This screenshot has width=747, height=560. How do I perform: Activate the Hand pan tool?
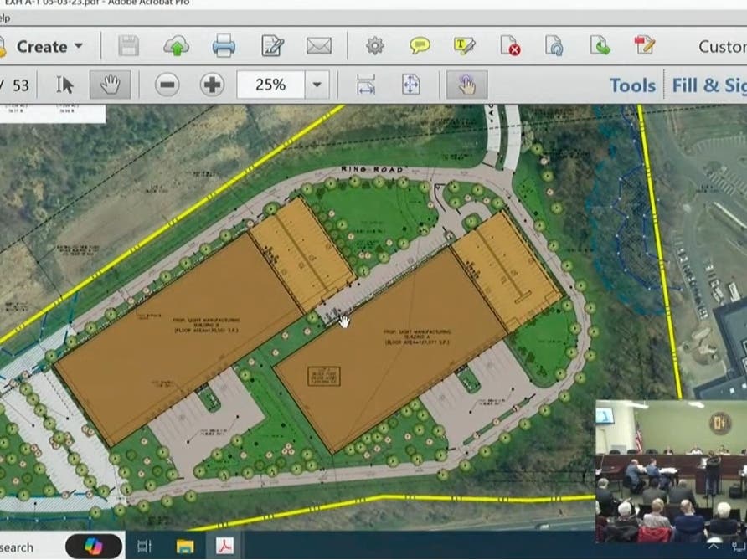point(110,85)
